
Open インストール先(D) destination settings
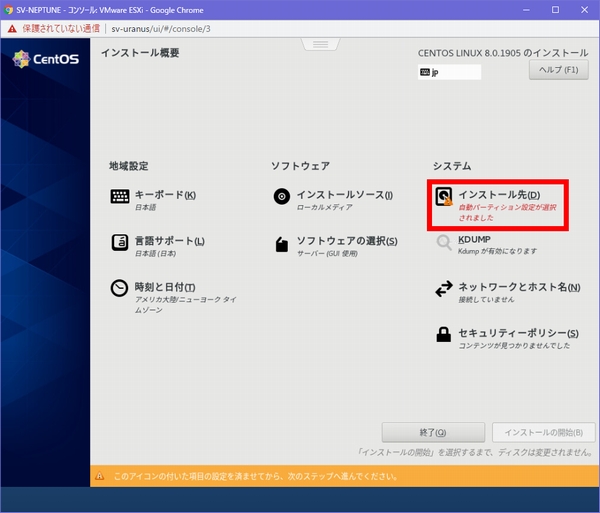point(499,195)
